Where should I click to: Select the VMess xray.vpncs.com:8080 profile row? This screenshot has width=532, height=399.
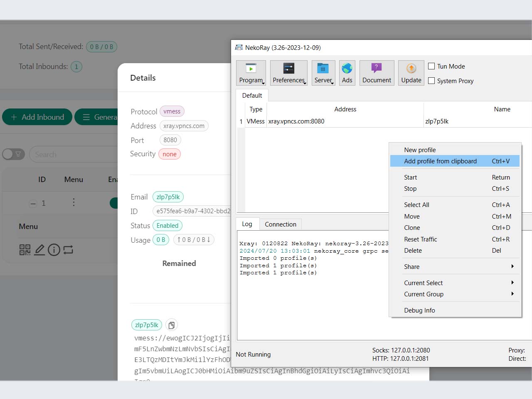pyautogui.click(x=384, y=121)
